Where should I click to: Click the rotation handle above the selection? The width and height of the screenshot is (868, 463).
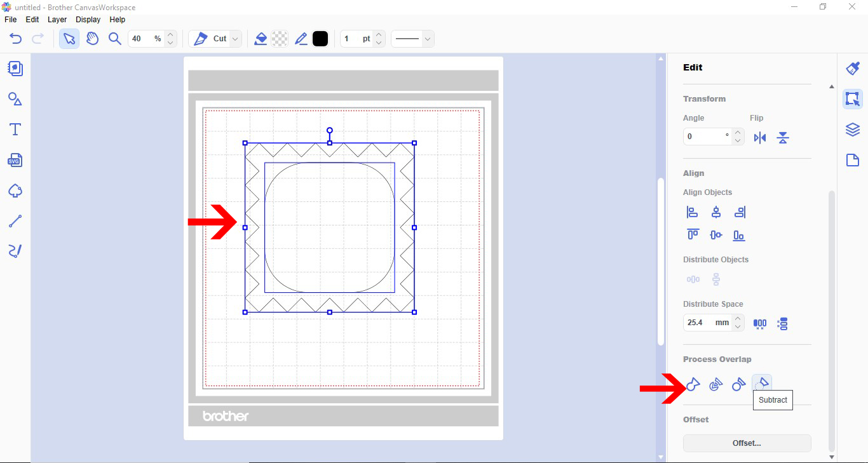[329, 131]
